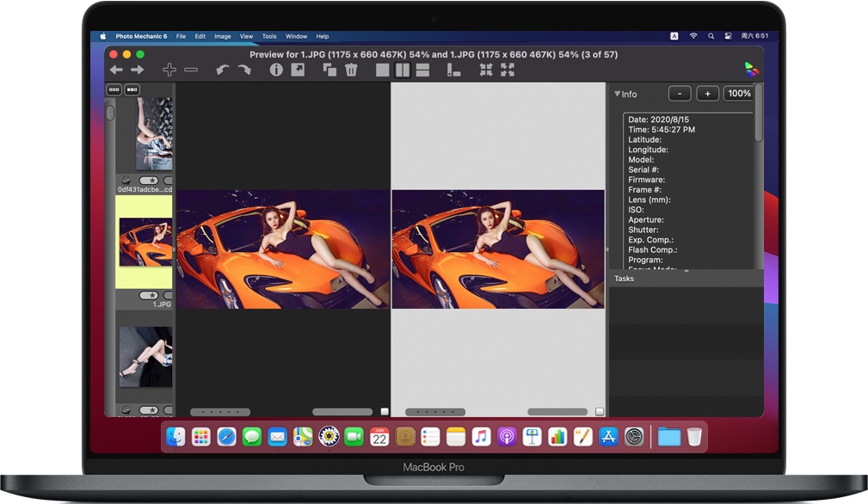The width and height of the screenshot is (868, 504).
Task: Open the Image menu
Action: (222, 36)
